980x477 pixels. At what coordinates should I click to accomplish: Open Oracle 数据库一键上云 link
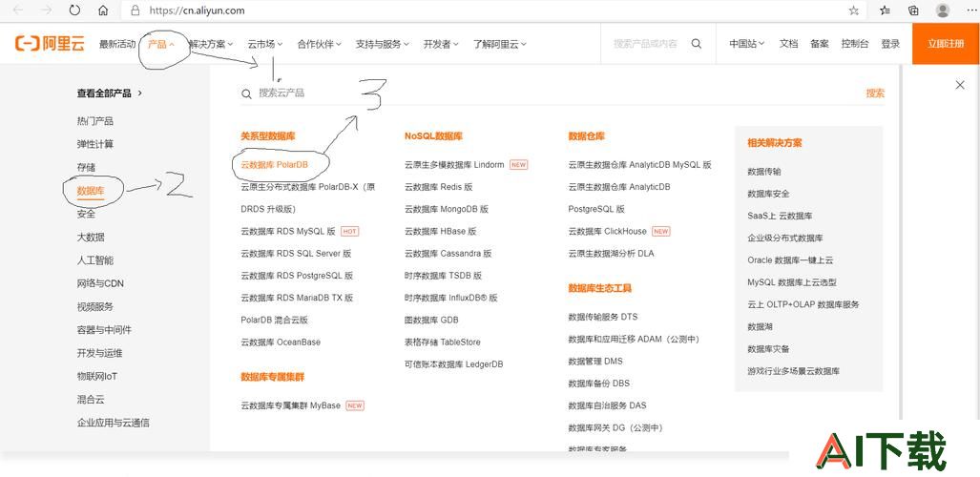coord(790,260)
